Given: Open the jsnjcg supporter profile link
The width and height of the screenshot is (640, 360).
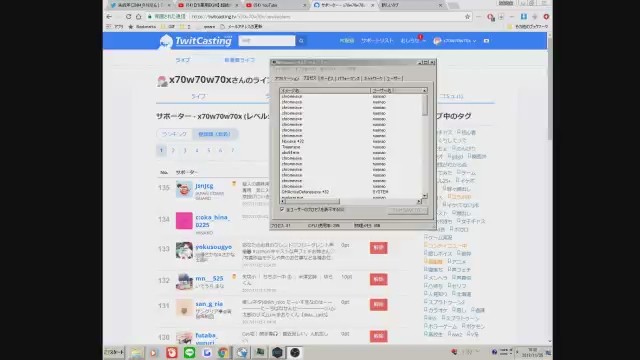Looking at the screenshot, I should coord(204,186).
